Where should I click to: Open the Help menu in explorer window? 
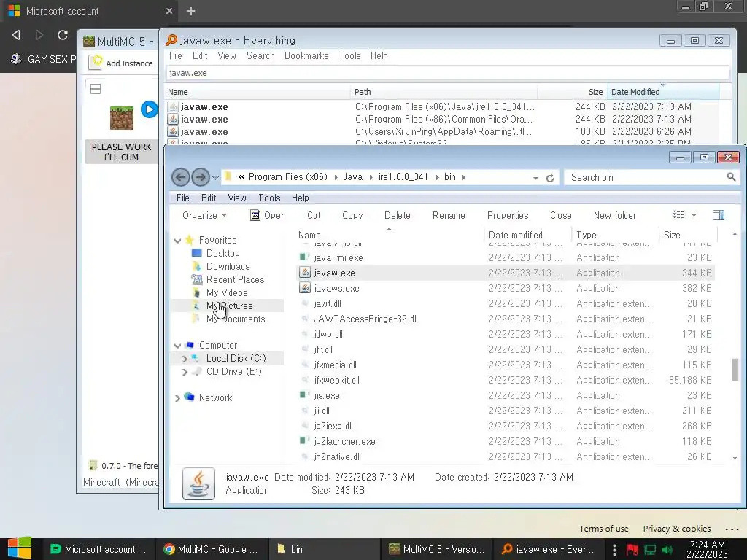pyautogui.click(x=300, y=198)
